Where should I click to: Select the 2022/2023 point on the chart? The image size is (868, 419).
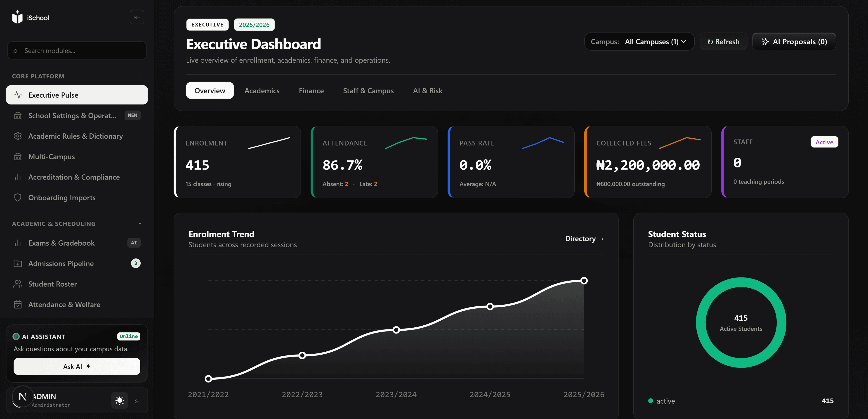click(302, 355)
